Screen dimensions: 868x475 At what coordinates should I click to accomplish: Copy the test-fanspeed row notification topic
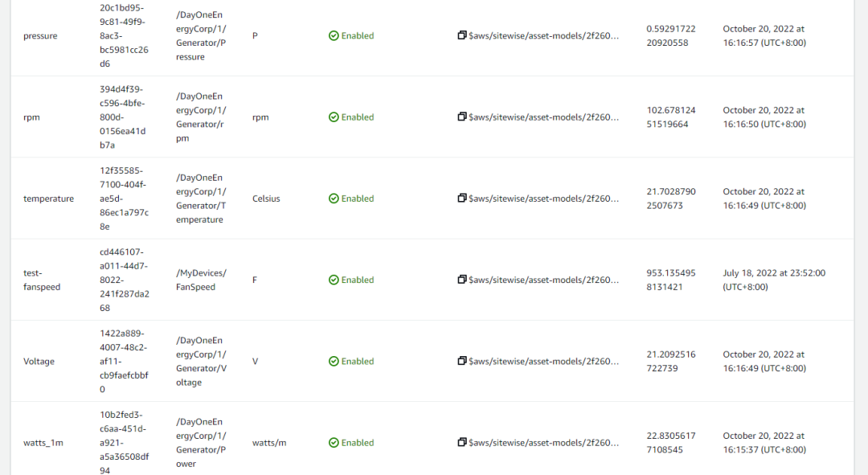[462, 280]
